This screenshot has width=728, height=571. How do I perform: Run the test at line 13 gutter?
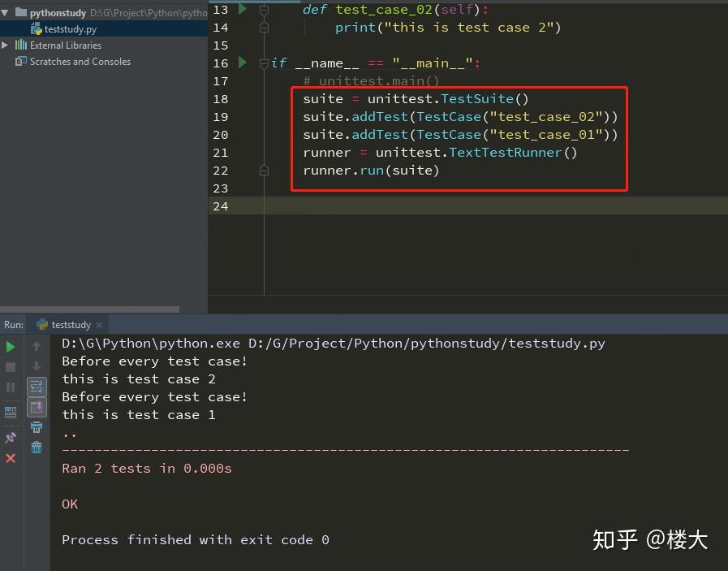coord(241,10)
